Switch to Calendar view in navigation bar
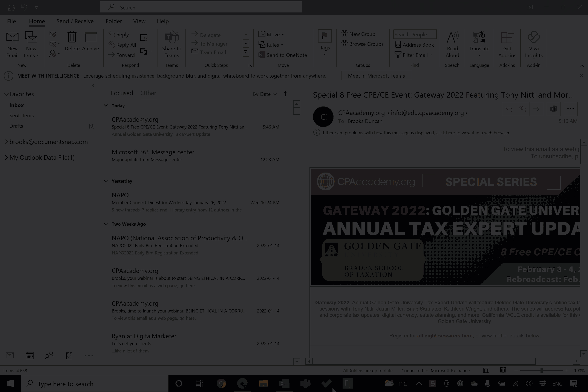 [29, 355]
